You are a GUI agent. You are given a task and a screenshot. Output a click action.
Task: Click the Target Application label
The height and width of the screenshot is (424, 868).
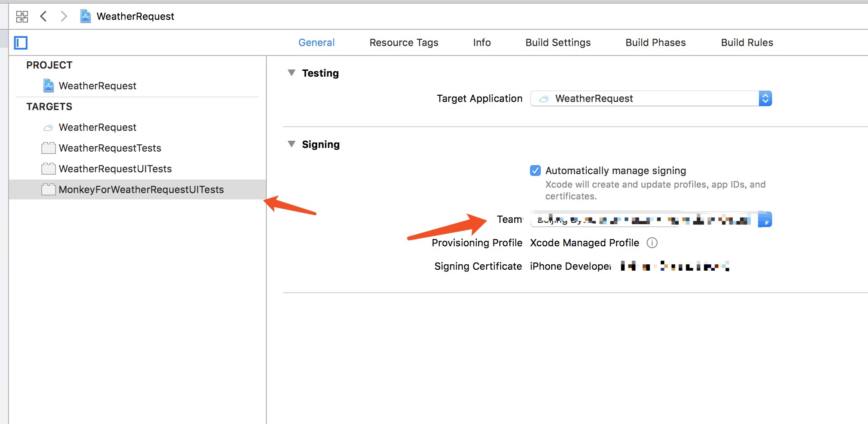tap(480, 98)
